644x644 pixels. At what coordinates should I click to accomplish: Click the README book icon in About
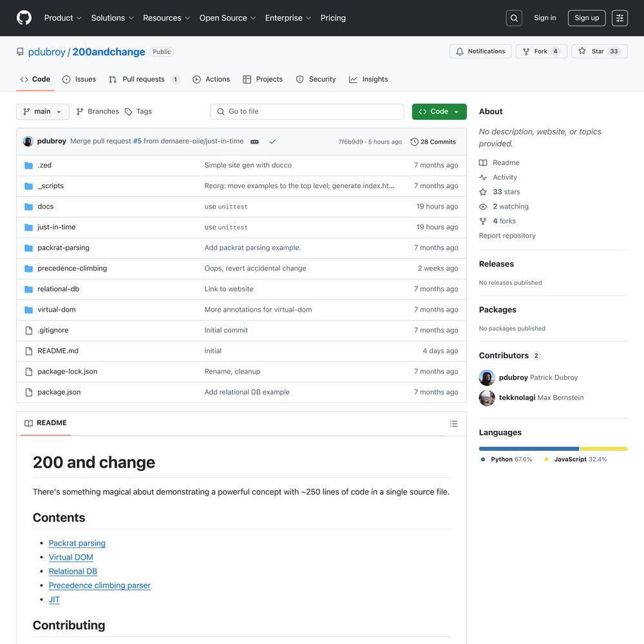pos(483,163)
